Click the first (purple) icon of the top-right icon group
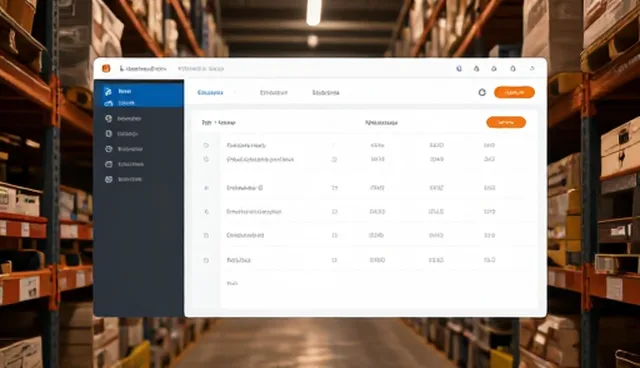Screen dimensions: 640x368 pos(459,69)
